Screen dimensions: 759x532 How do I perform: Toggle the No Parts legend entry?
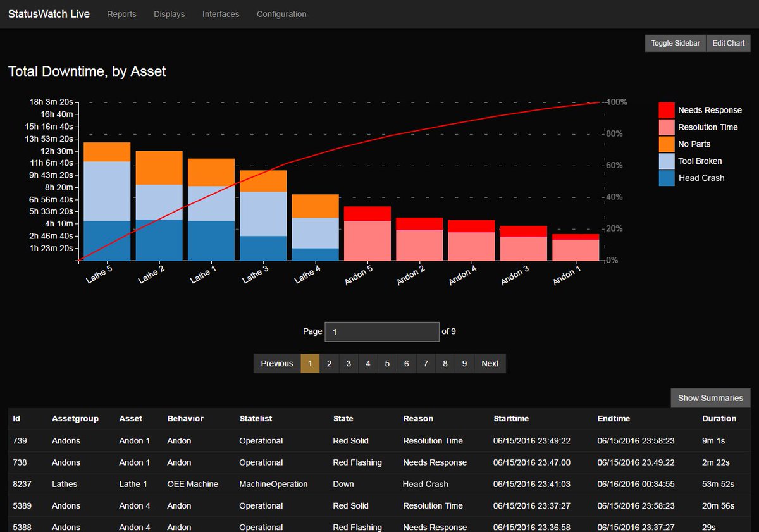[667, 144]
